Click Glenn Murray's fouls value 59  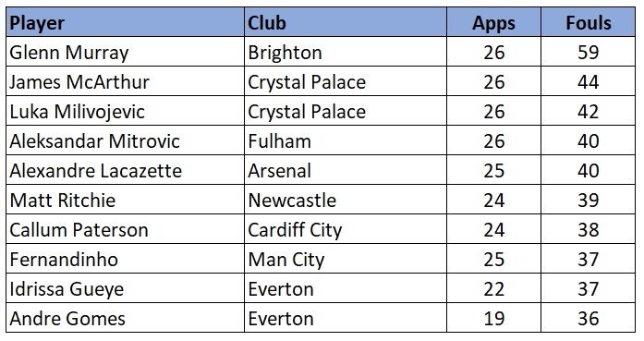coord(589,52)
